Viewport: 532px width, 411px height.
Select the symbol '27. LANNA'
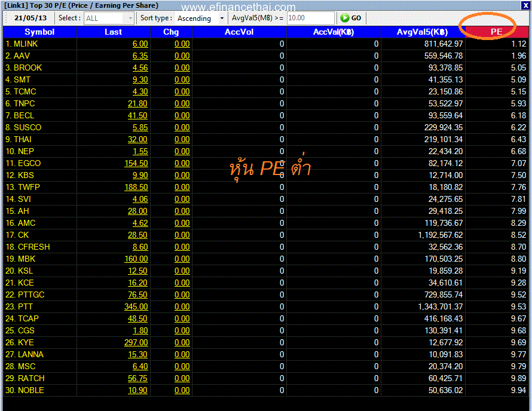coord(25,354)
